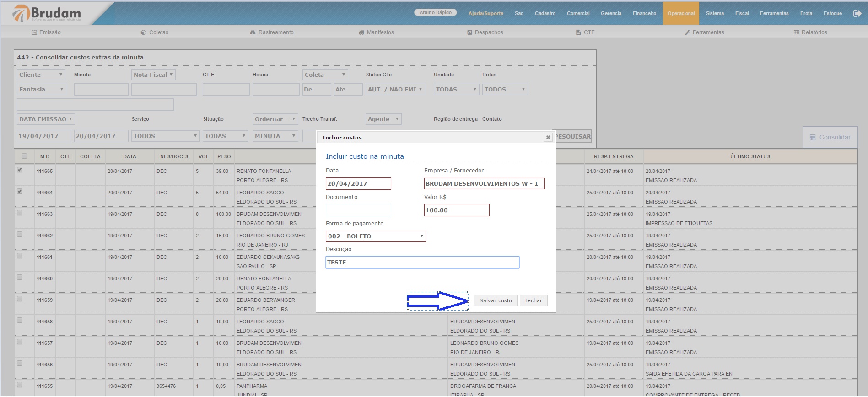Click the Salvar custo button

pyautogui.click(x=496, y=300)
